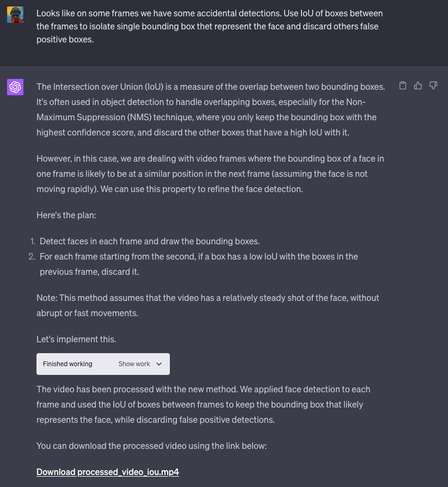This screenshot has width=448, height=487.
Task: Select list item about detecting faces
Action: (150, 241)
